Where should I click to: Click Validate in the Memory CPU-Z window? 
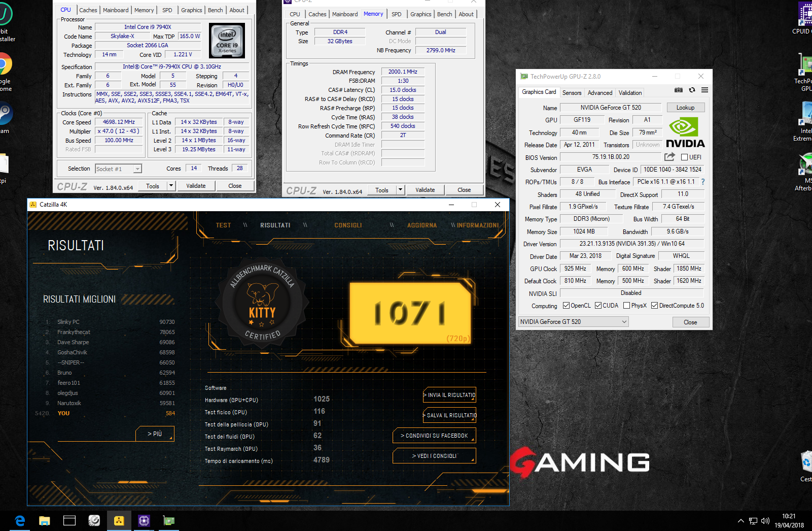tap(425, 190)
